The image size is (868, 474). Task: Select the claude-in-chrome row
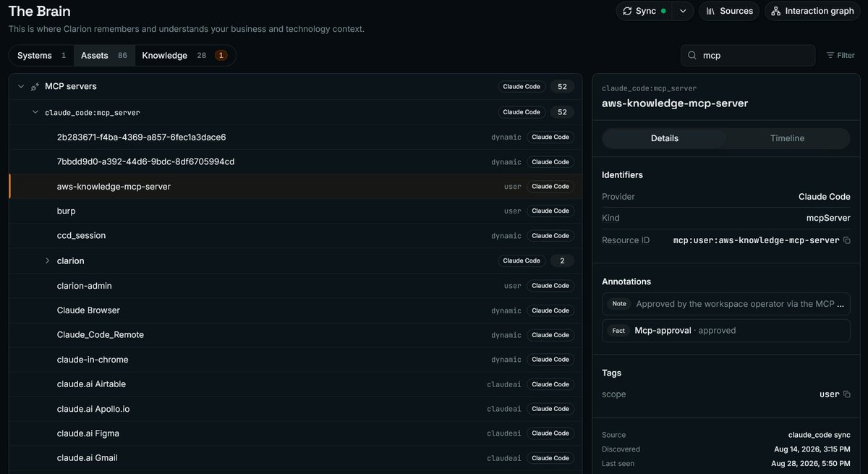click(x=295, y=359)
